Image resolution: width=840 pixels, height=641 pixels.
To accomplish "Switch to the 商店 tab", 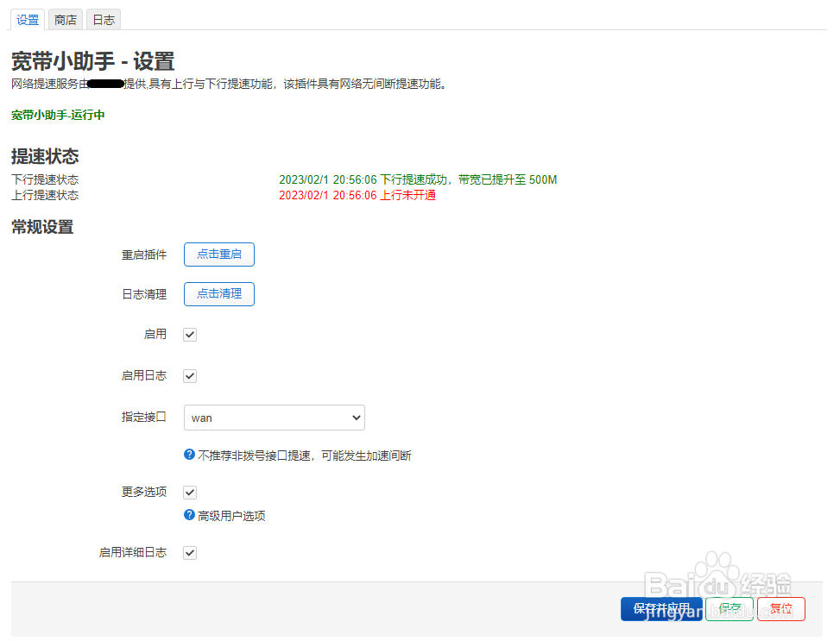I will coord(66,20).
